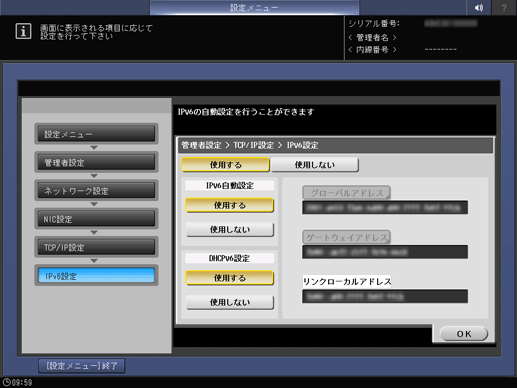Go to 管理者設定 in the sidebar path
Viewport: 517px width, 388px height.
(96, 162)
